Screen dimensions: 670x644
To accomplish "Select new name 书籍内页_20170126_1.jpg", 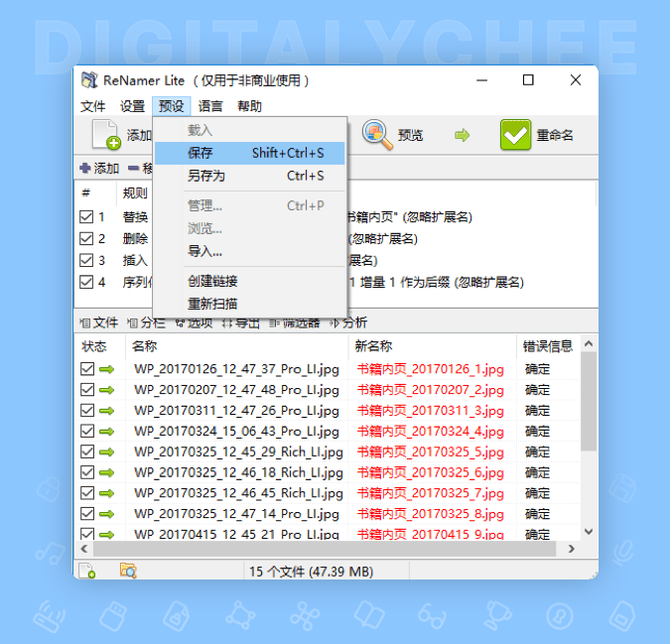I will pyautogui.click(x=430, y=369).
